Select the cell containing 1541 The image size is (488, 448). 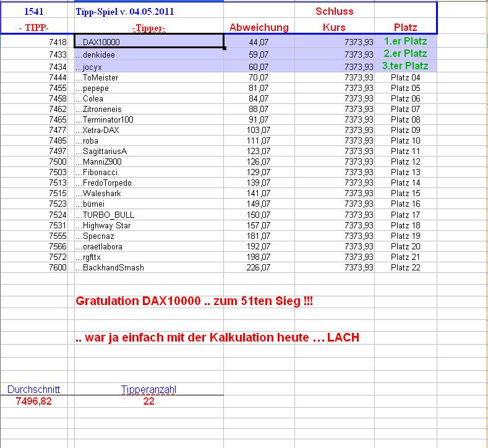pos(34,12)
